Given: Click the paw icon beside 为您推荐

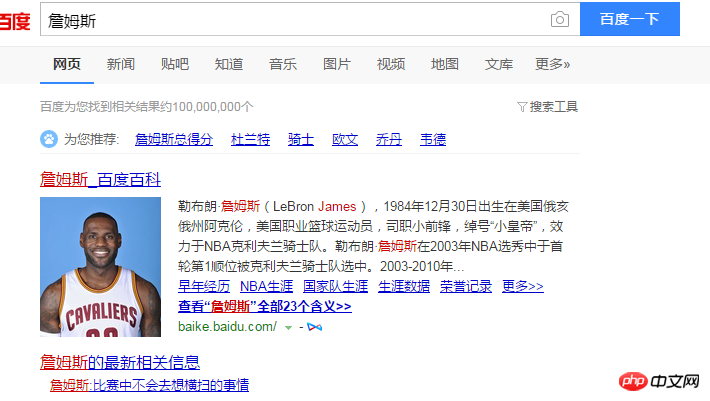Looking at the screenshot, I should pos(49,139).
